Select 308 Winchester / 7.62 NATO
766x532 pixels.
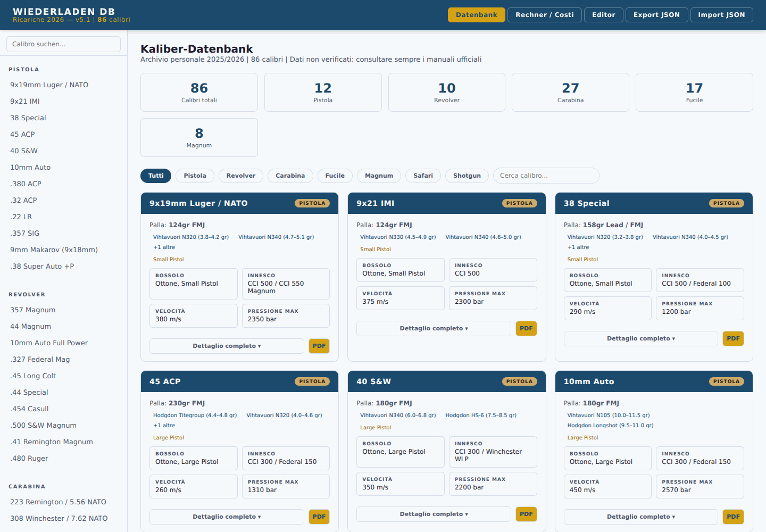tap(63, 518)
